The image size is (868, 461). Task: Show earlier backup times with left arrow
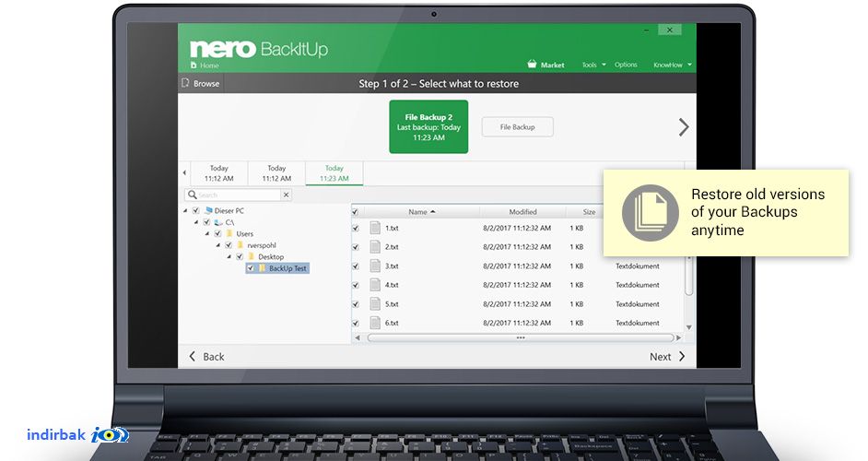click(184, 173)
